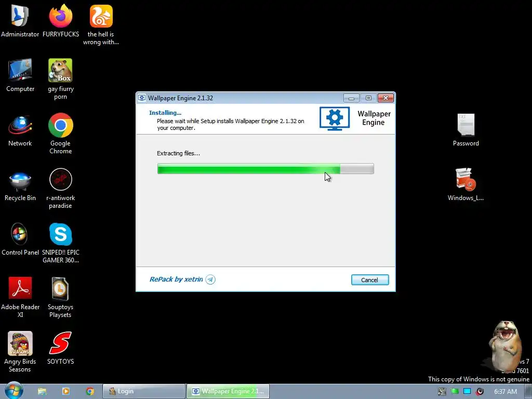Select the Google Chrome desktop shortcut
532x399 pixels.
[60, 134]
